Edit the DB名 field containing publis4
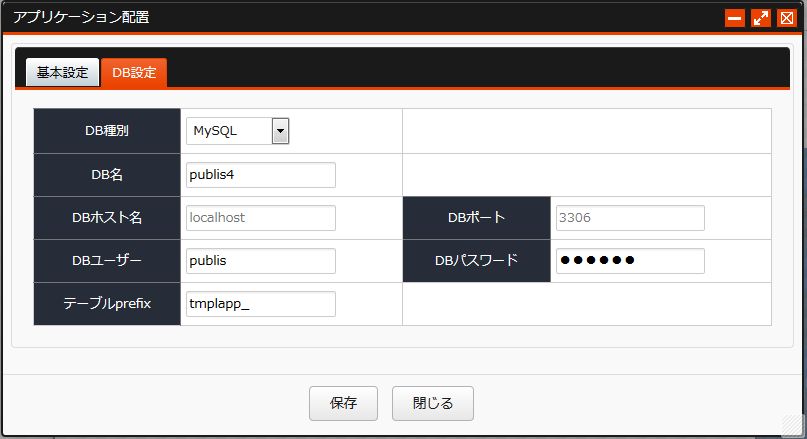 pyautogui.click(x=261, y=175)
